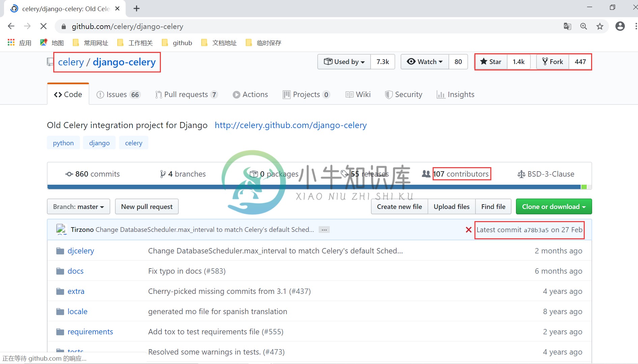The image size is (638, 364).
Task: Expand the Watch dropdown
Action: pos(425,62)
